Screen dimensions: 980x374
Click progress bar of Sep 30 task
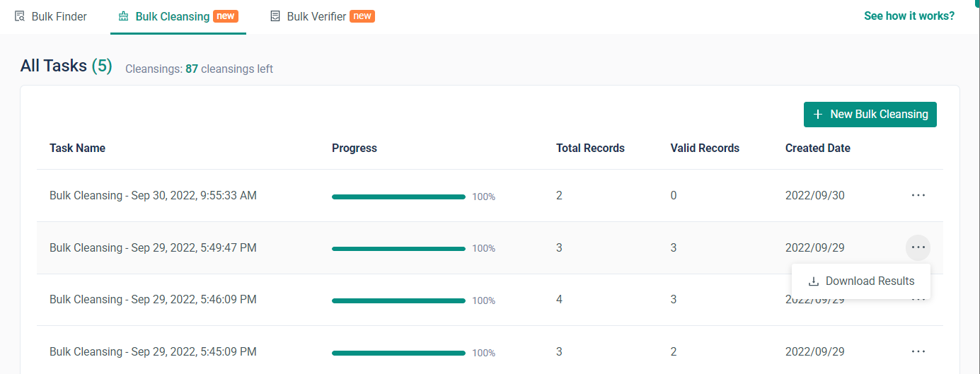tap(398, 197)
